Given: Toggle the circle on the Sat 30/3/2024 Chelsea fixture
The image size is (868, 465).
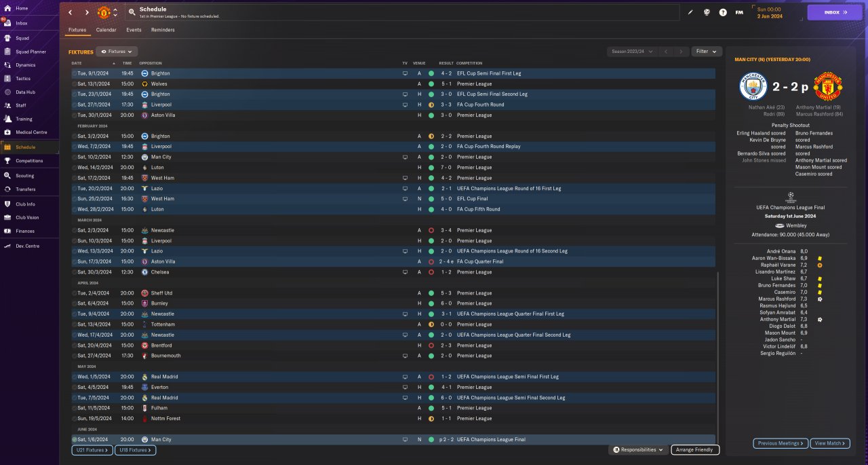Looking at the screenshot, I should pos(75,272).
